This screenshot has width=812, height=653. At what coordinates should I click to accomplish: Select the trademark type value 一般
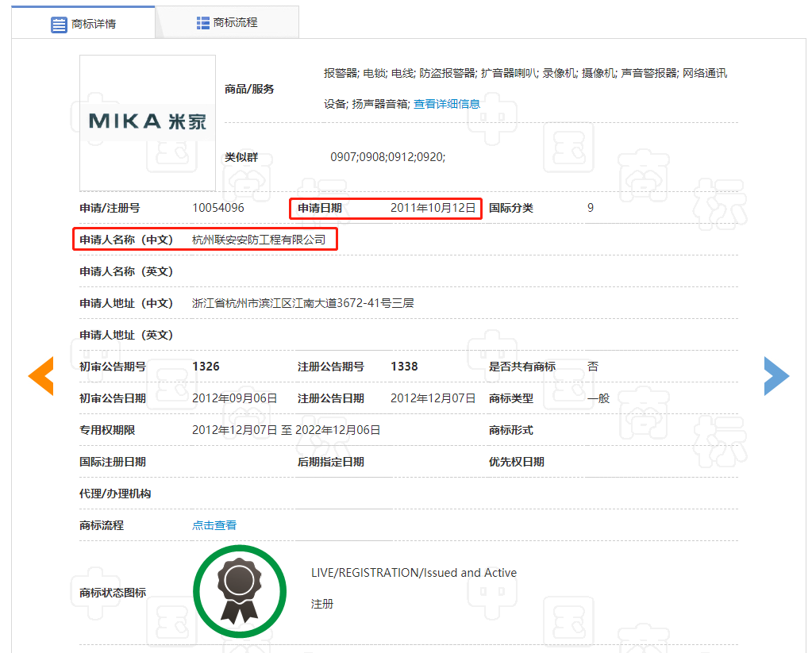pyautogui.click(x=598, y=398)
